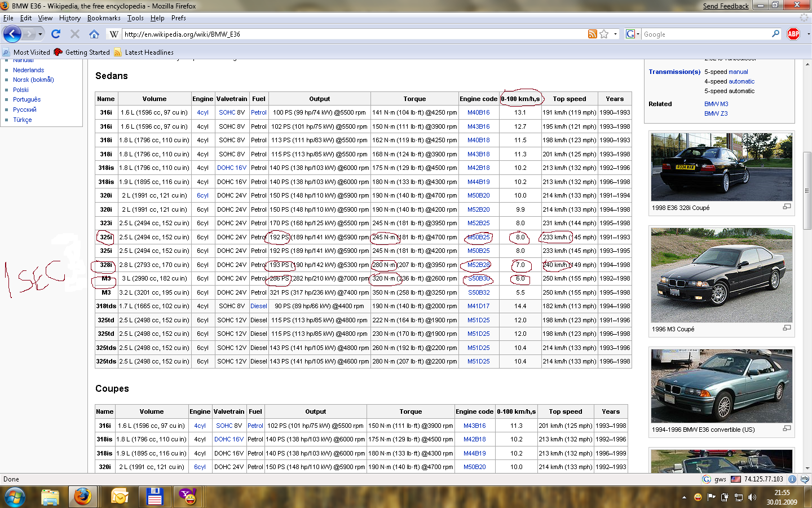Click the Adblock Plus ABP icon
The width and height of the screenshot is (812, 508).
[x=793, y=34]
